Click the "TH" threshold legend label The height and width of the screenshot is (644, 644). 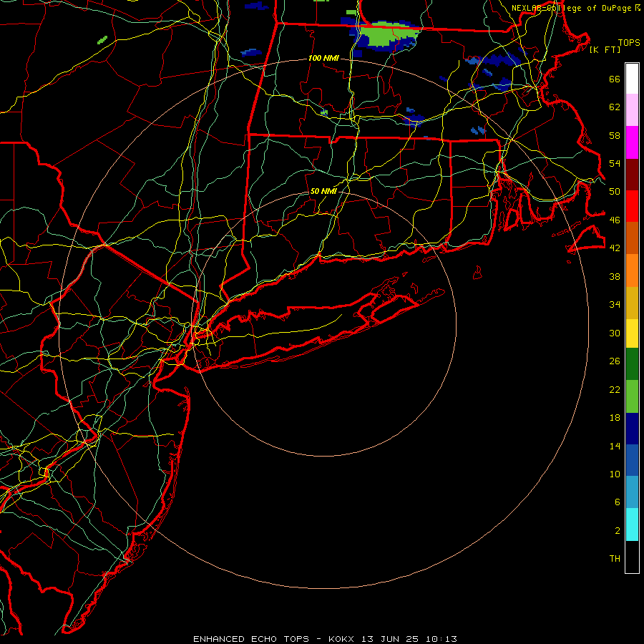(615, 558)
